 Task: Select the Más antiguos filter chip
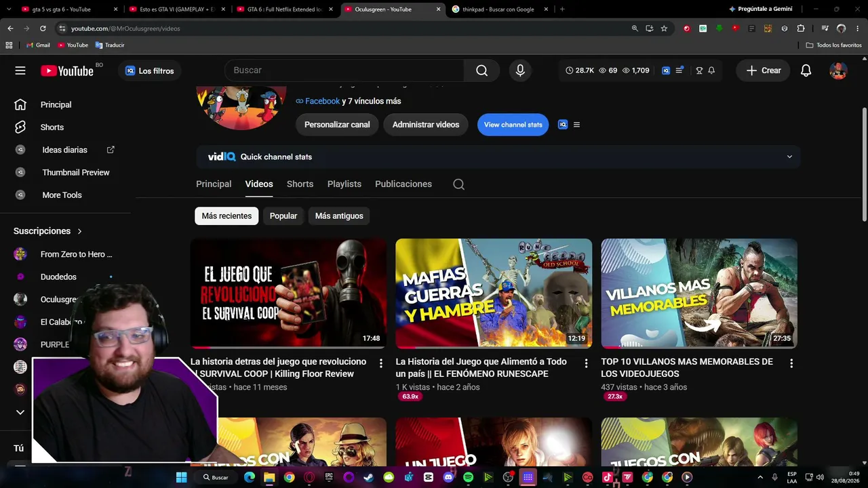click(x=339, y=216)
